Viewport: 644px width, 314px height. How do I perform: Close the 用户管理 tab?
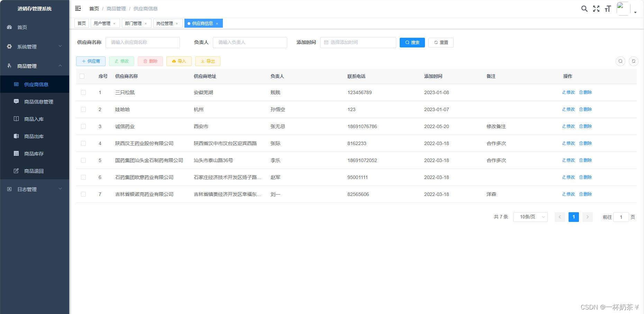click(114, 24)
